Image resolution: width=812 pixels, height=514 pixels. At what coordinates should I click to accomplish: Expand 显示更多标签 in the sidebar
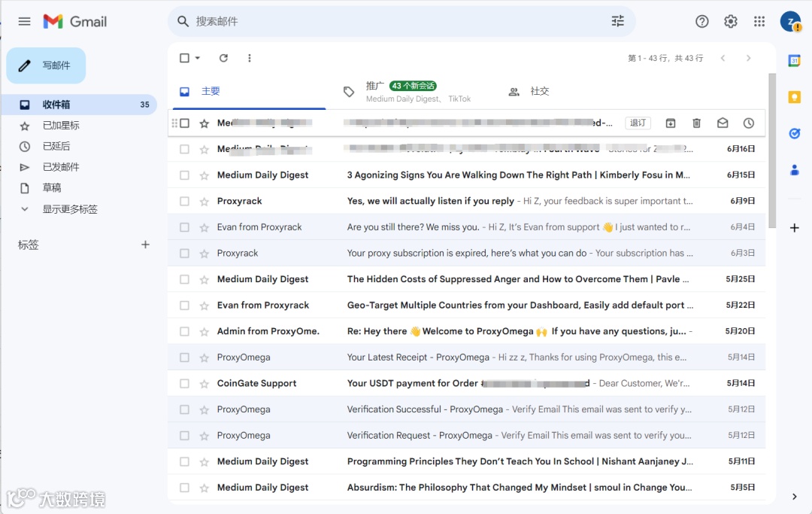70,209
